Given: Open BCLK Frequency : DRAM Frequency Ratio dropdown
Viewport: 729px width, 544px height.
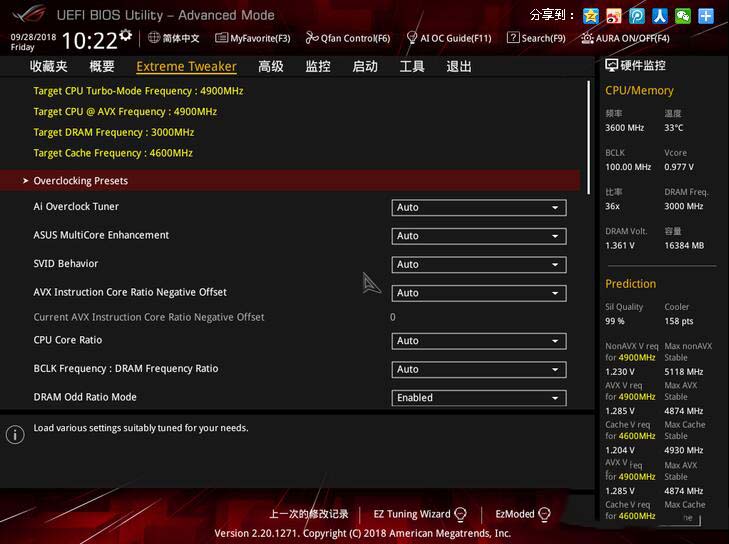Looking at the screenshot, I should [479, 370].
